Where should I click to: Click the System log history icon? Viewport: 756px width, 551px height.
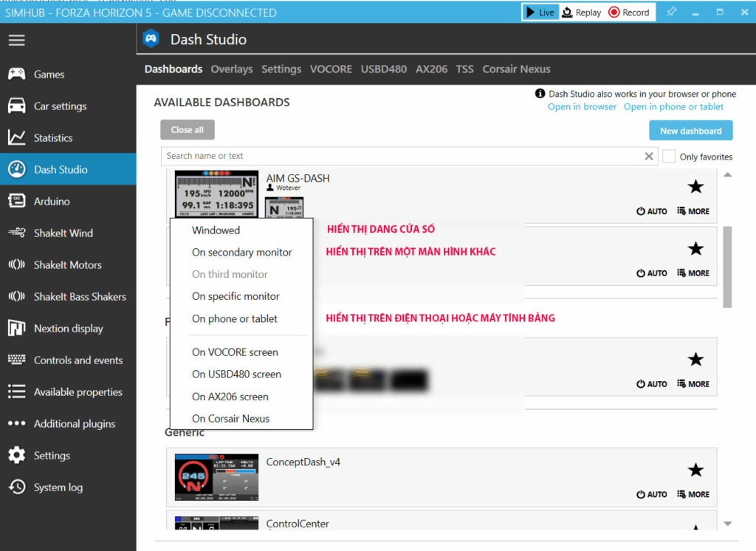(17, 487)
